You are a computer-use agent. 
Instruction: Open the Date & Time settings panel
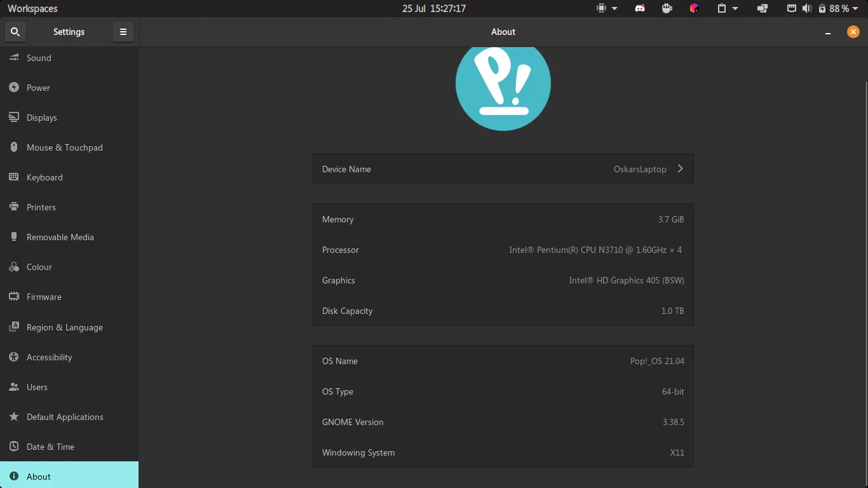[69, 447]
